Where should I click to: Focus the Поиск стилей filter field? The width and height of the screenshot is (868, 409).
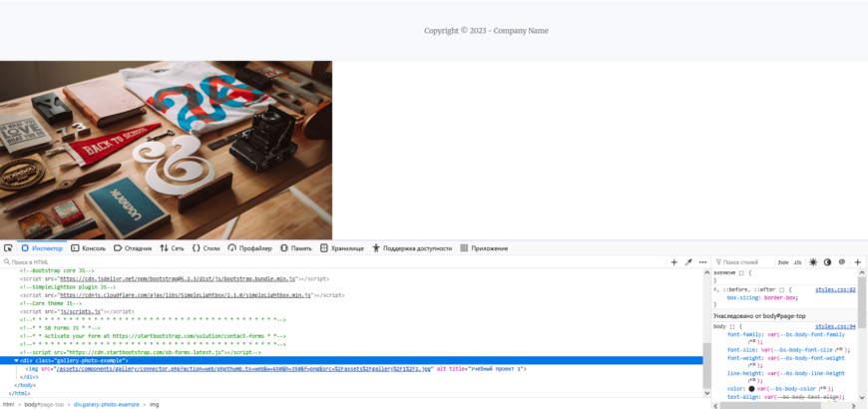(741, 262)
